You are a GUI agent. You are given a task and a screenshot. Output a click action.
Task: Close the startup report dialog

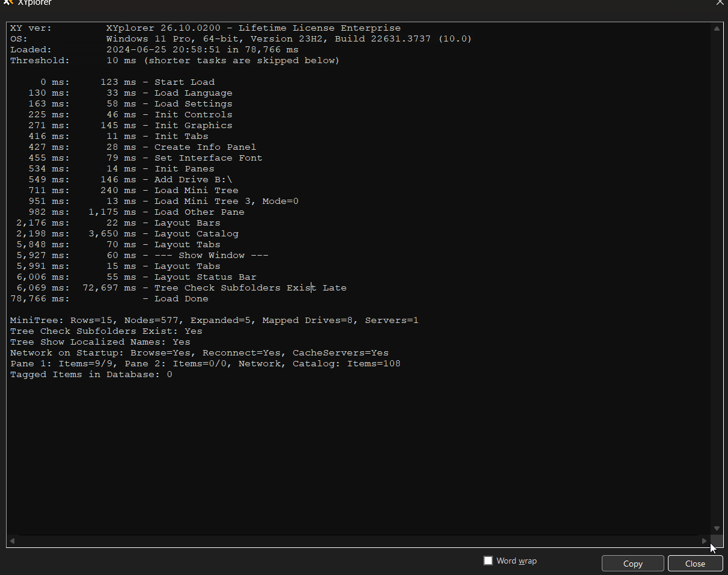[x=695, y=564]
